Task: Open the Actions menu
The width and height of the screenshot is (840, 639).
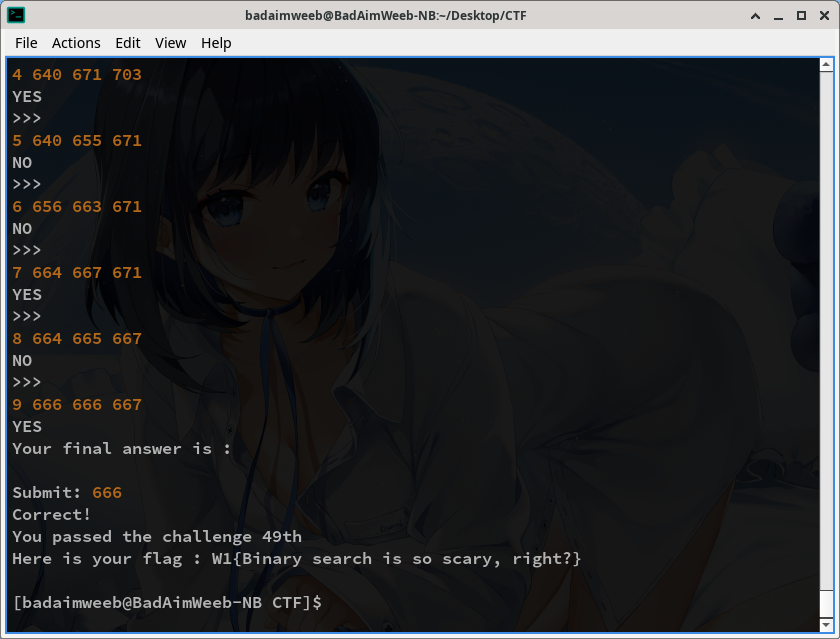Action: point(76,43)
